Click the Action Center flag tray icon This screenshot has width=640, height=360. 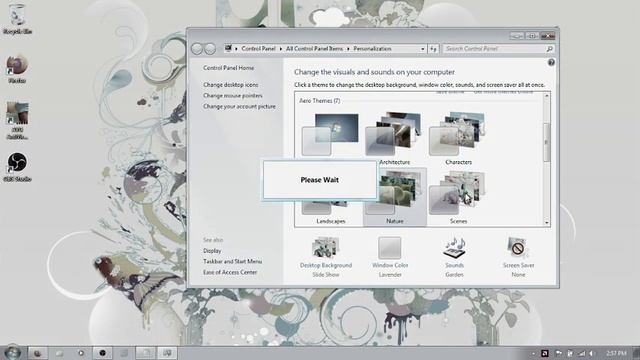(x=558, y=353)
